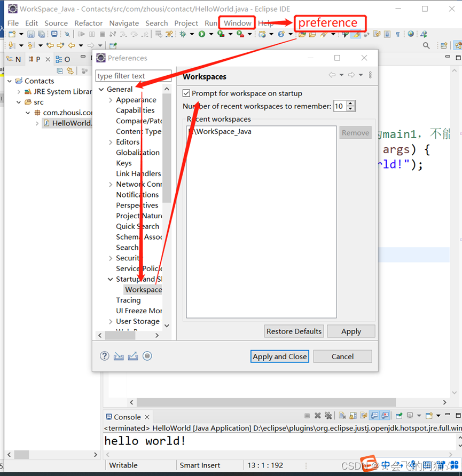Toggle Show Console When Standard Out Changes
This screenshot has height=476, width=462.
click(x=374, y=416)
